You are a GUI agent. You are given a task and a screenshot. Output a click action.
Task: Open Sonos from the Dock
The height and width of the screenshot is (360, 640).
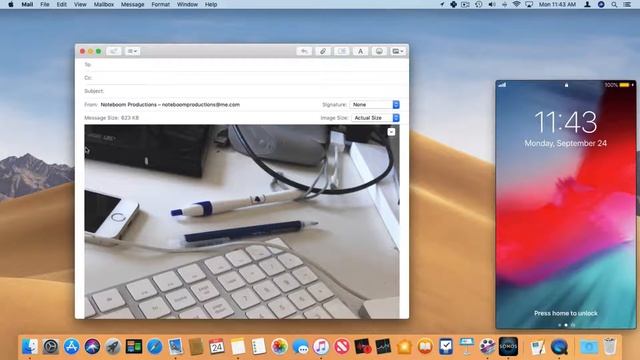tap(508, 347)
